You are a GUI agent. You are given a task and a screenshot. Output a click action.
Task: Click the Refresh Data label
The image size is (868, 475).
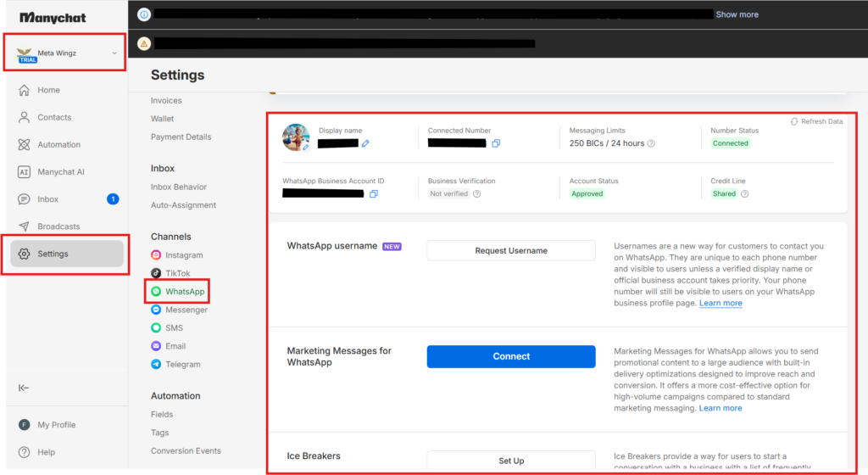tap(821, 121)
